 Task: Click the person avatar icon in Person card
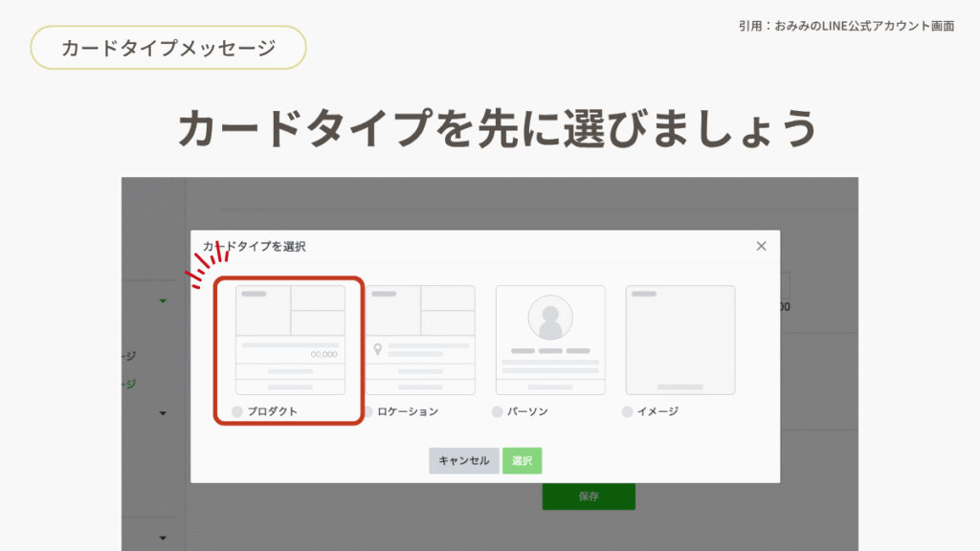point(550,318)
